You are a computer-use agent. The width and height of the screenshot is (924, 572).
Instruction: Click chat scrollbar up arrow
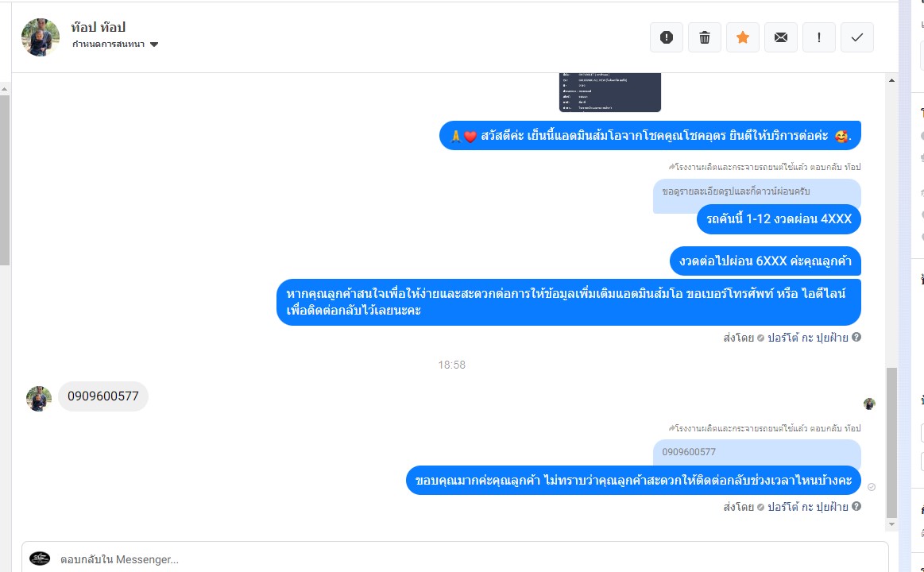coord(891,80)
